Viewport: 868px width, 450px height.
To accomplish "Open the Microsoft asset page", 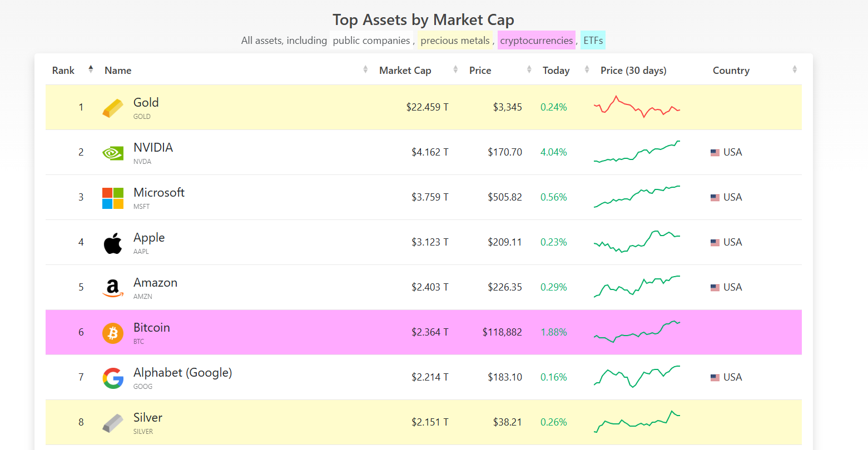I will [159, 193].
